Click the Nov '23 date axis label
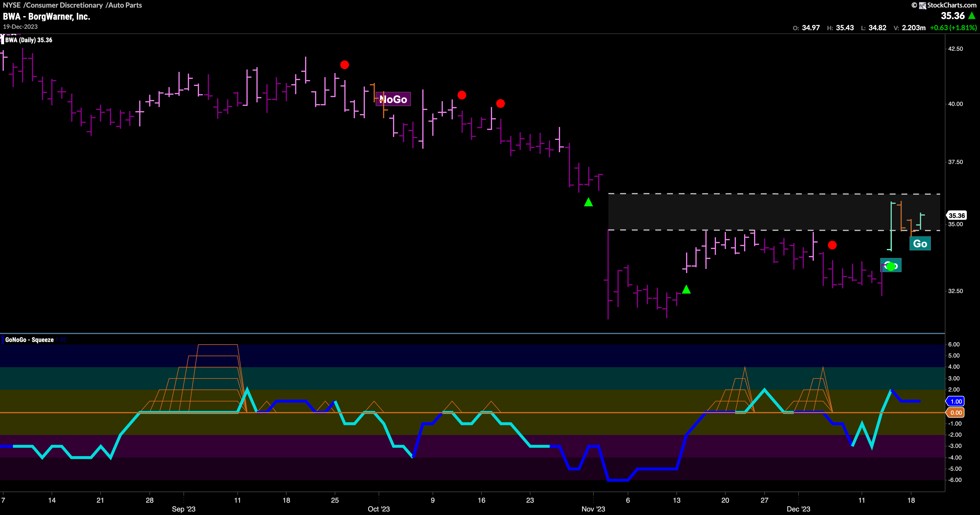The image size is (980, 515). [593, 509]
